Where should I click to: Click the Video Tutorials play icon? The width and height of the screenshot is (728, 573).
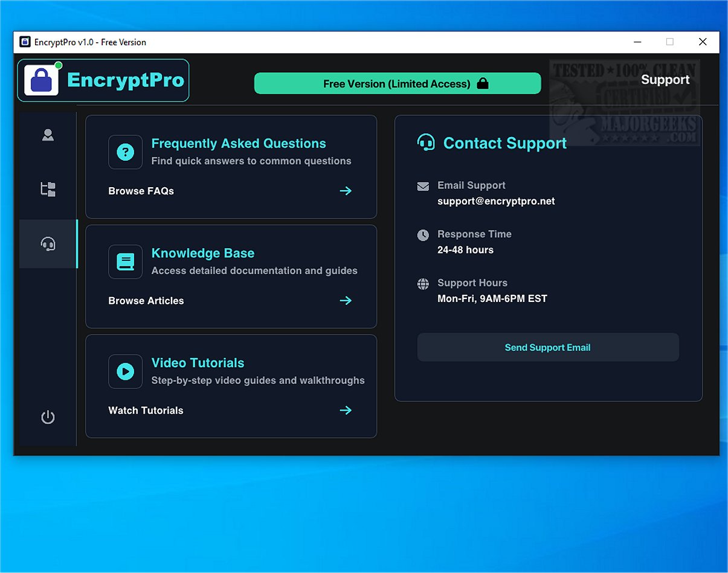(x=125, y=371)
